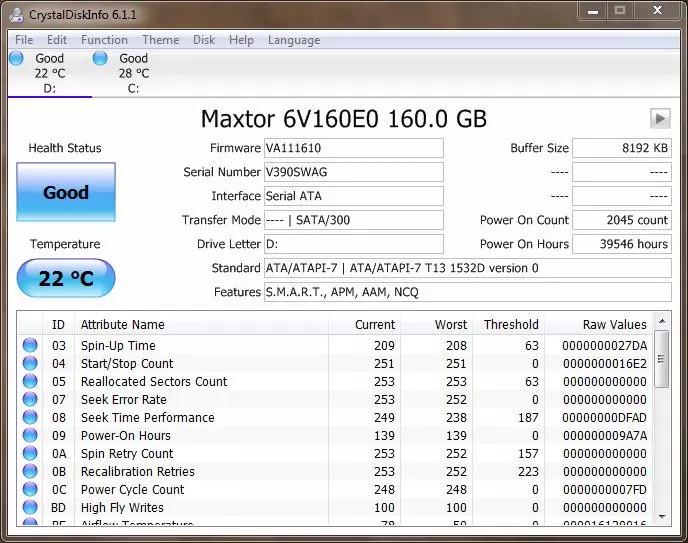This screenshot has height=543, width=688.
Task: Click the scroll down arrow in attribute list
Action: click(662, 517)
